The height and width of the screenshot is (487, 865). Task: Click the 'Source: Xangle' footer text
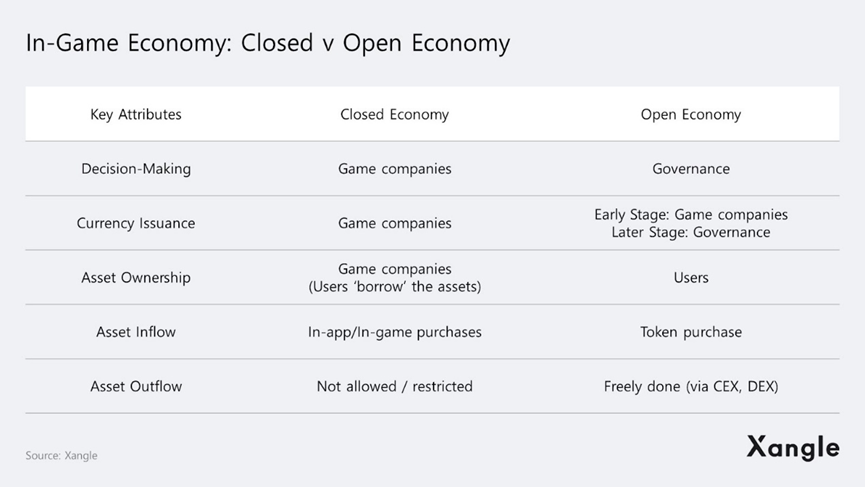coord(62,456)
